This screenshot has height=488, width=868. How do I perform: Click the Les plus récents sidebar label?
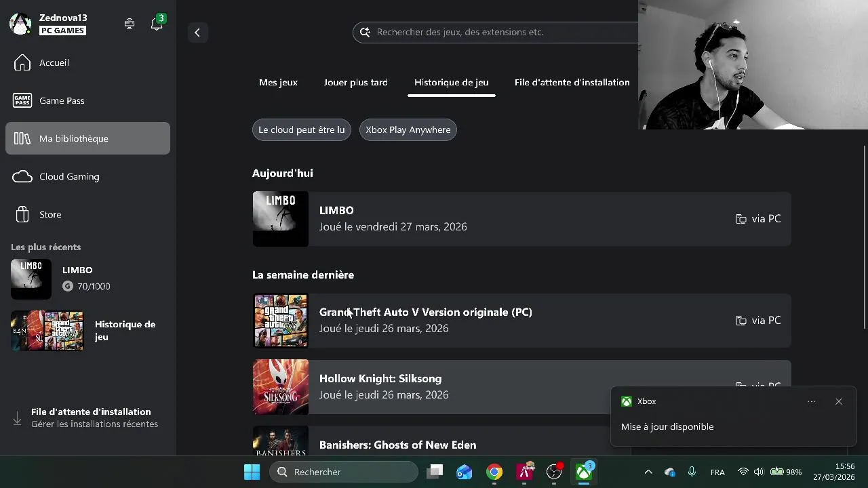click(x=46, y=247)
